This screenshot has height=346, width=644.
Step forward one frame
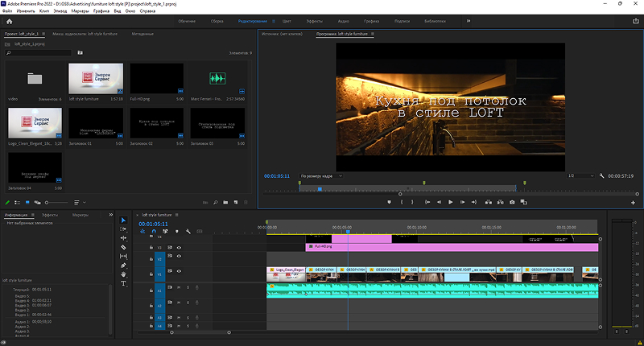[462, 202]
